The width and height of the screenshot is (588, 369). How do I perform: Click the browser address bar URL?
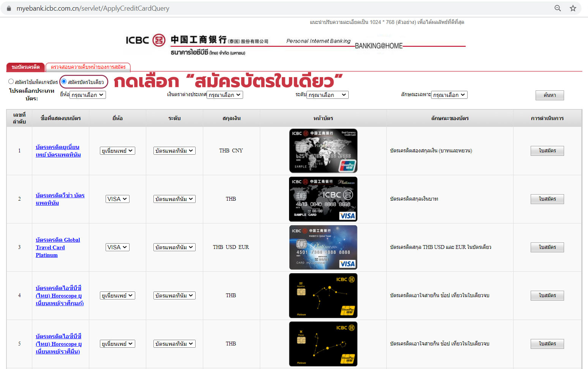point(93,8)
